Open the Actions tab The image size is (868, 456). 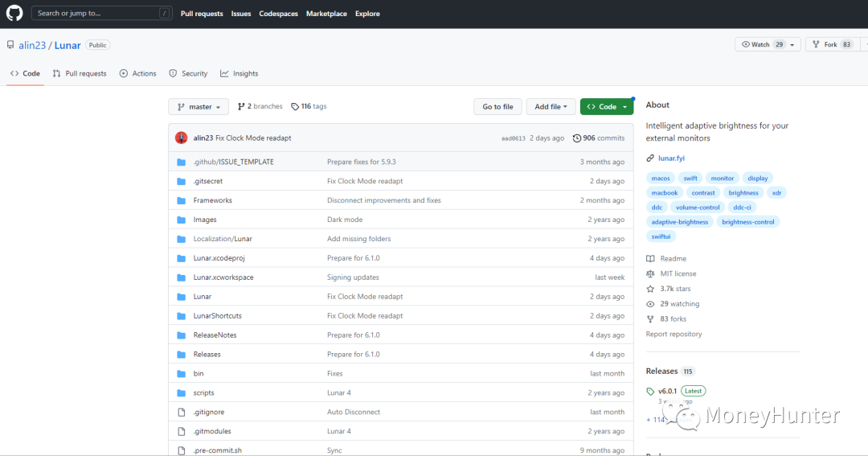(x=138, y=73)
